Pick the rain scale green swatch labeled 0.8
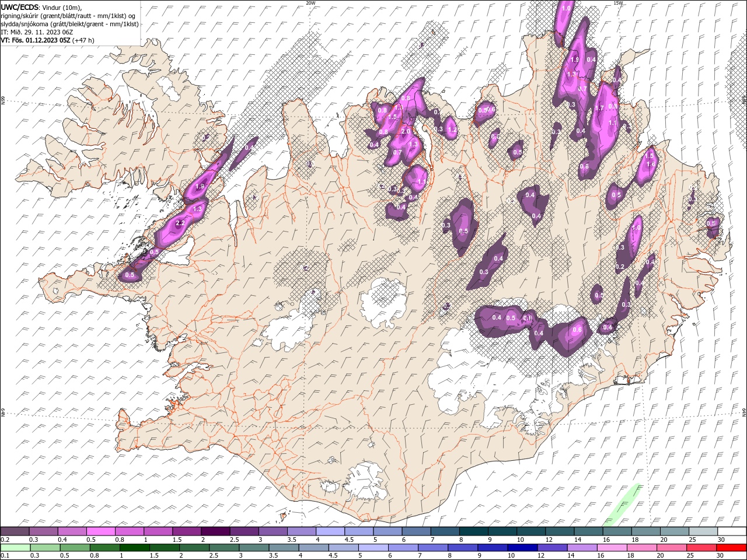747x560 pixels. 104,547
